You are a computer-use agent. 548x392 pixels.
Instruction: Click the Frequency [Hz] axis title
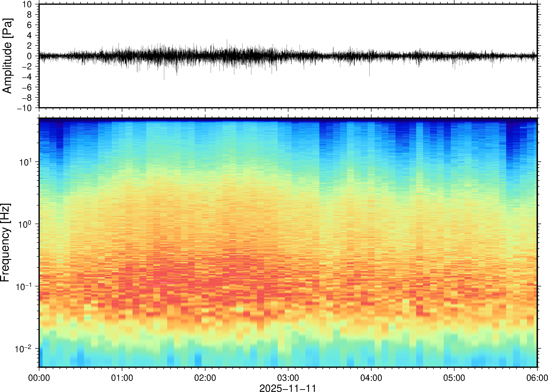click(x=5, y=243)
